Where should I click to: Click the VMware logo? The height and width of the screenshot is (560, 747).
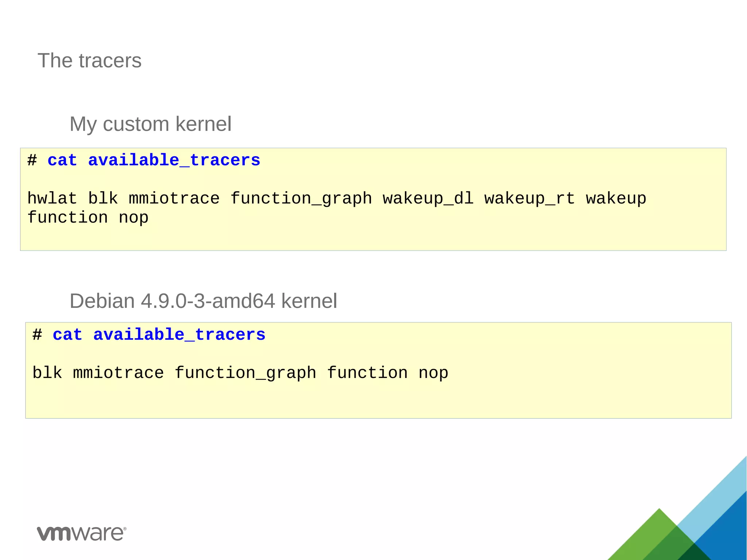click(81, 533)
